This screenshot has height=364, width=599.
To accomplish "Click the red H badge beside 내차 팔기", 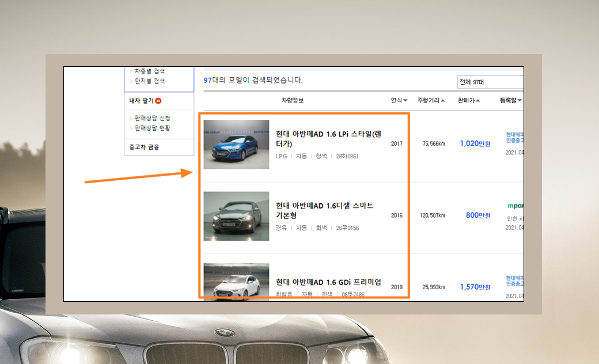I will pyautogui.click(x=158, y=101).
